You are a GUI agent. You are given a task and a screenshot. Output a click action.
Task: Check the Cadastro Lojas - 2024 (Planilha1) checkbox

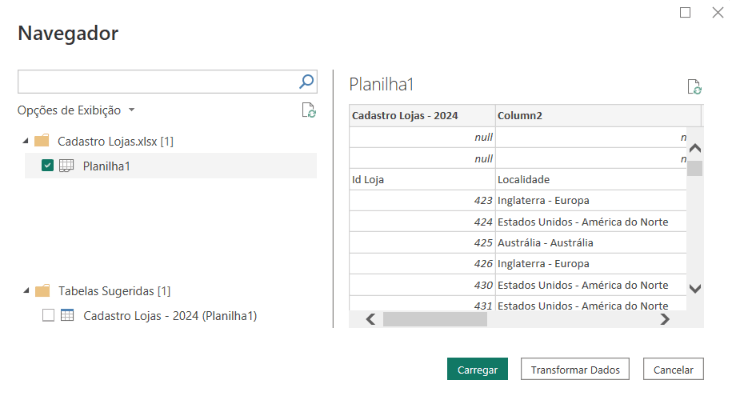(x=48, y=315)
